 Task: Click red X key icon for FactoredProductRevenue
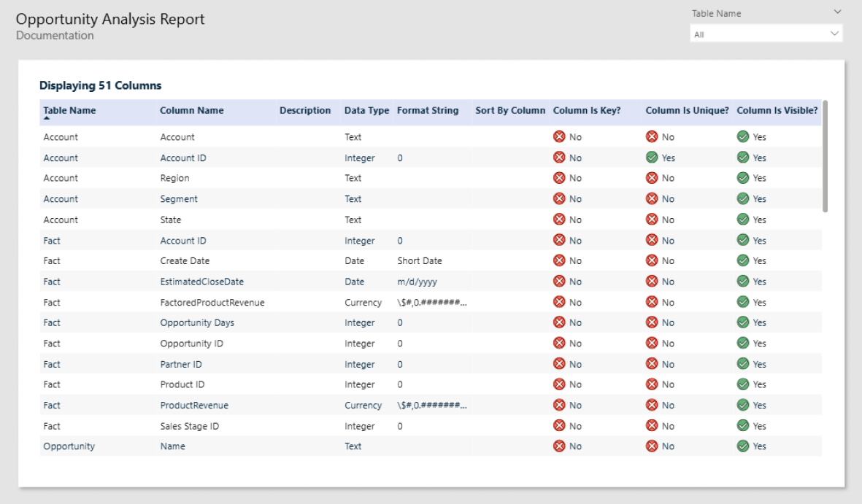pyautogui.click(x=559, y=302)
